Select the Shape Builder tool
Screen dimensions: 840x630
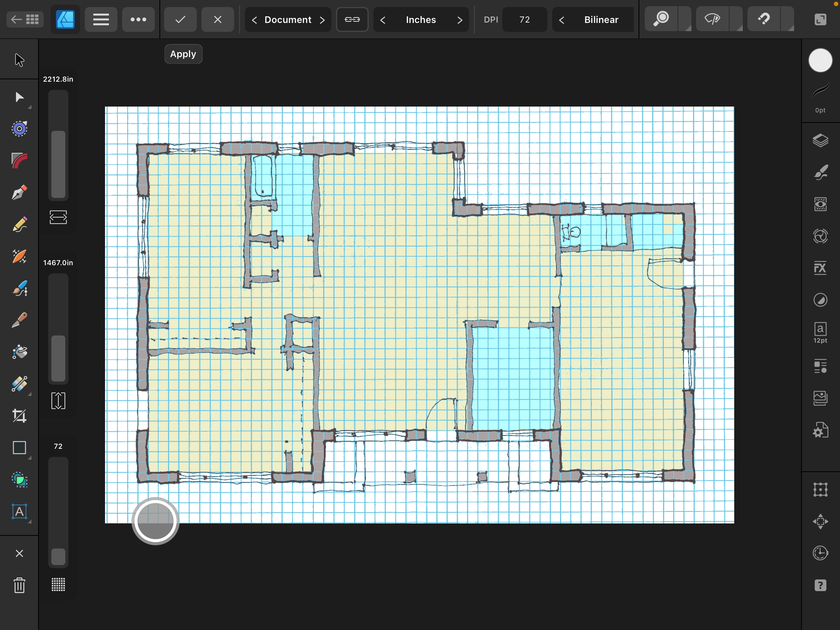pos(19,479)
